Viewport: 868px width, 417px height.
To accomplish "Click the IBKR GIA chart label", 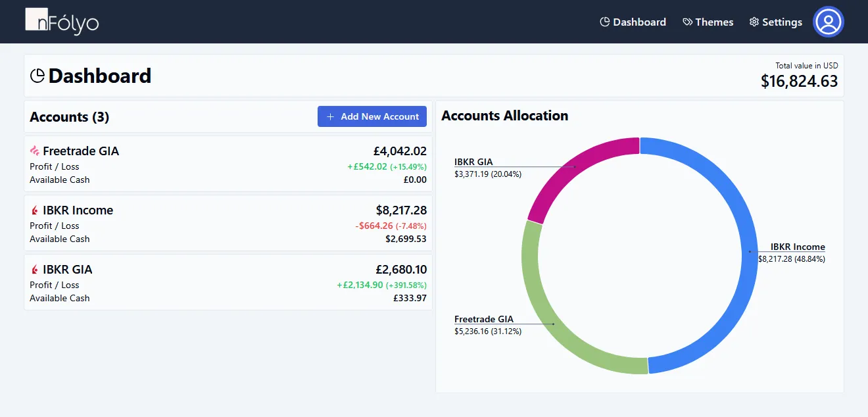I will 473,162.
